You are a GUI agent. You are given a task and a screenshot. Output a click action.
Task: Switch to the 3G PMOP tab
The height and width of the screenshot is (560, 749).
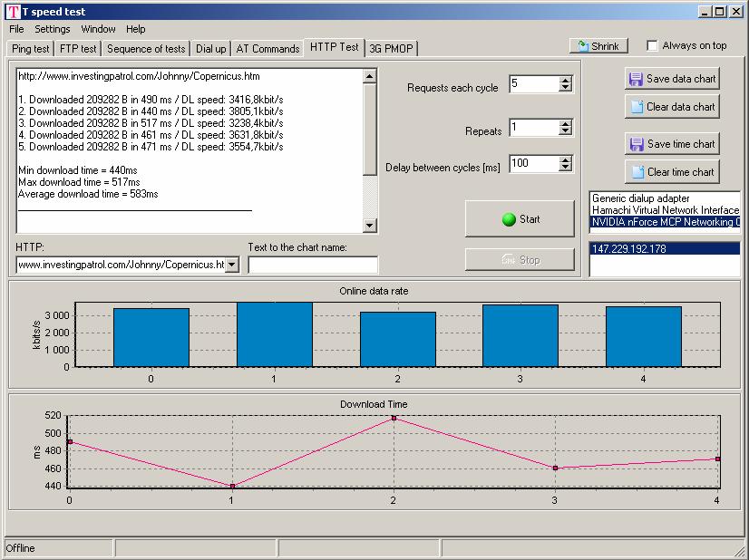coord(391,49)
